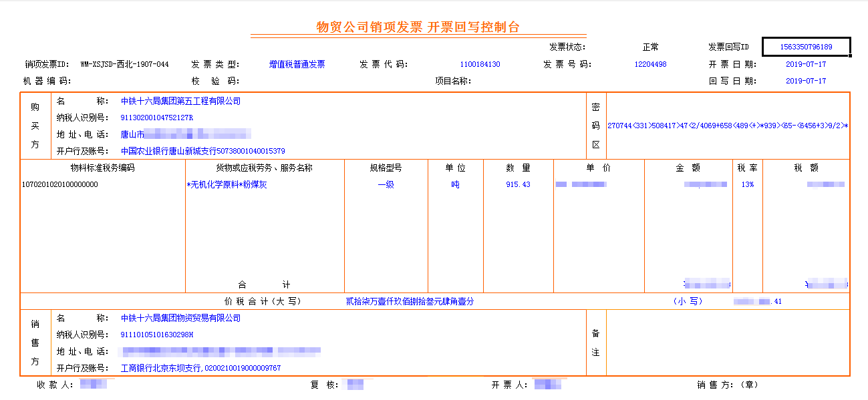This screenshot has width=868, height=400.
Task: Click seller taxpayer ID 91110105101630298H
Action: 157,335
